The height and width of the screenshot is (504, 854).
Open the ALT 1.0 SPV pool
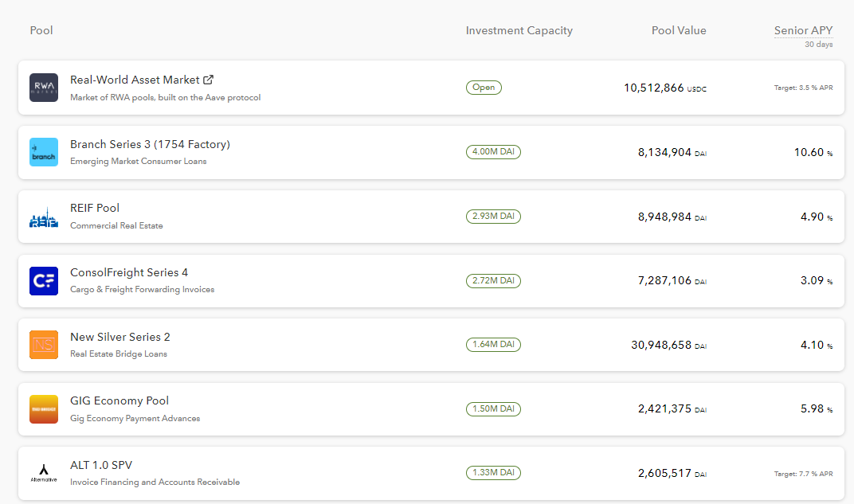click(x=101, y=465)
